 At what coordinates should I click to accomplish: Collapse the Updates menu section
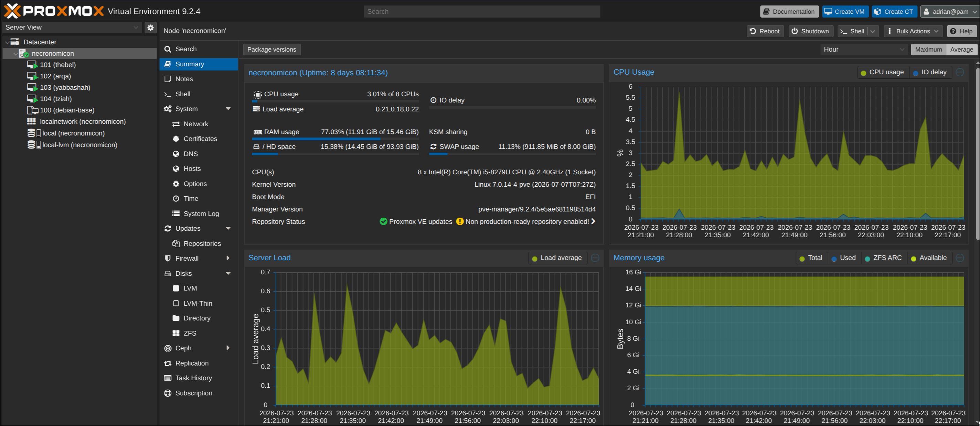click(x=228, y=228)
